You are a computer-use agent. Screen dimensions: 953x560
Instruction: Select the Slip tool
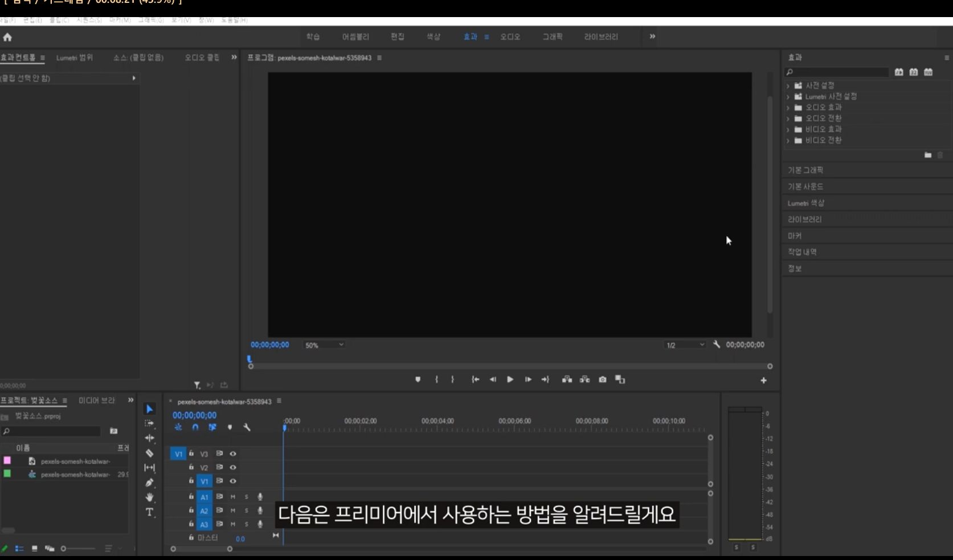pos(149,468)
